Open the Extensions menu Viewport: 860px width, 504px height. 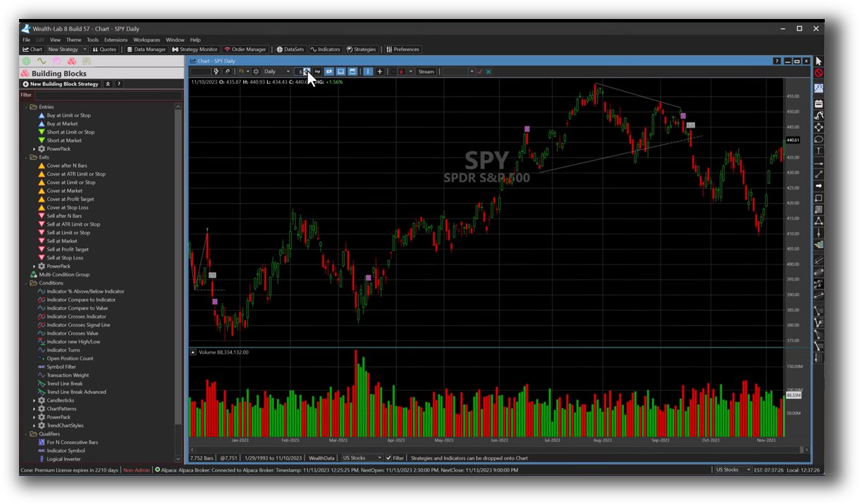[116, 39]
